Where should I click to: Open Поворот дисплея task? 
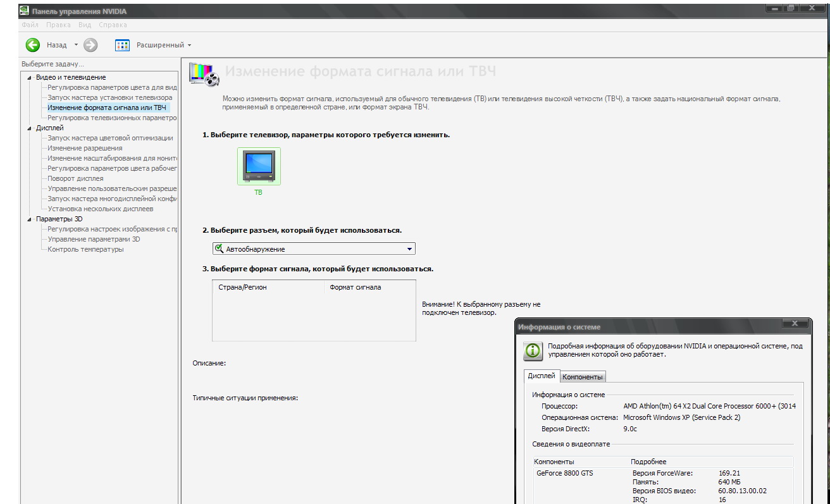pyautogui.click(x=75, y=178)
